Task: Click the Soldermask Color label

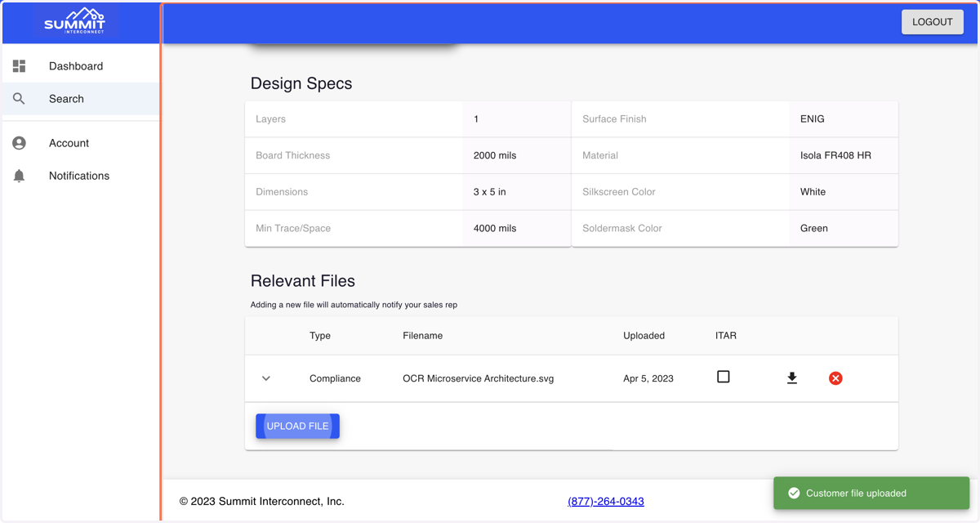Action: click(x=622, y=229)
